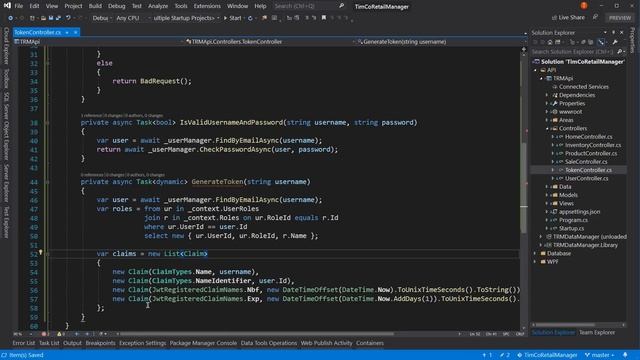
Task: Click the TimCoRetailManager repository in status bar
Action: click(x=547, y=355)
